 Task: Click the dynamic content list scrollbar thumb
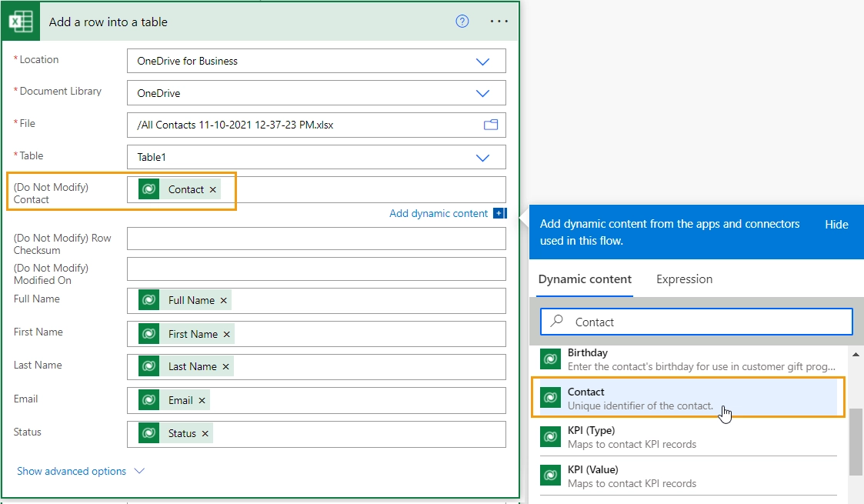tap(856, 441)
